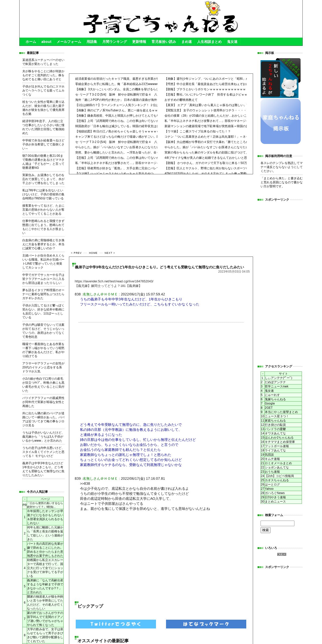Open popular article パート先の高圧的な先輩

click(x=45, y=550)
